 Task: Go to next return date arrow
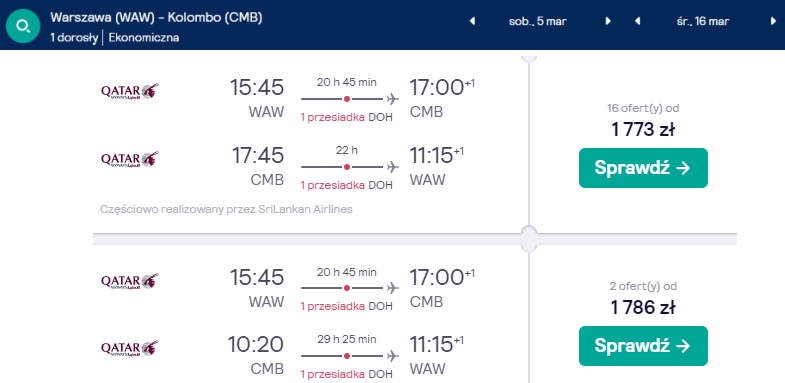pyautogui.click(x=773, y=21)
